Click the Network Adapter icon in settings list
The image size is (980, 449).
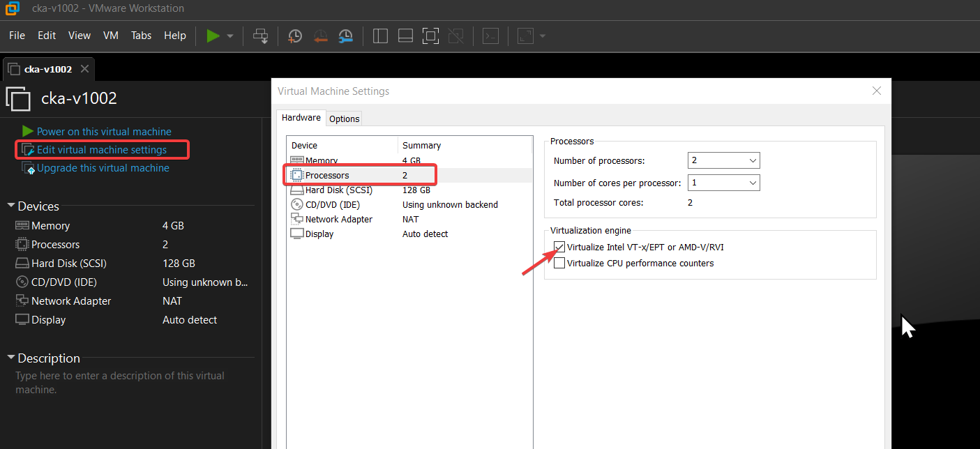(x=296, y=219)
